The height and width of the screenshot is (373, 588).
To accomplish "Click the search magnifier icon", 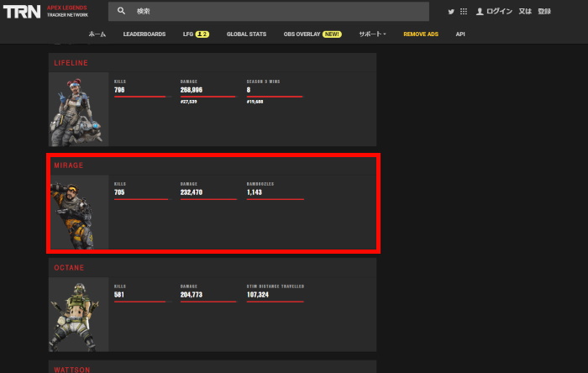I will coord(121,11).
